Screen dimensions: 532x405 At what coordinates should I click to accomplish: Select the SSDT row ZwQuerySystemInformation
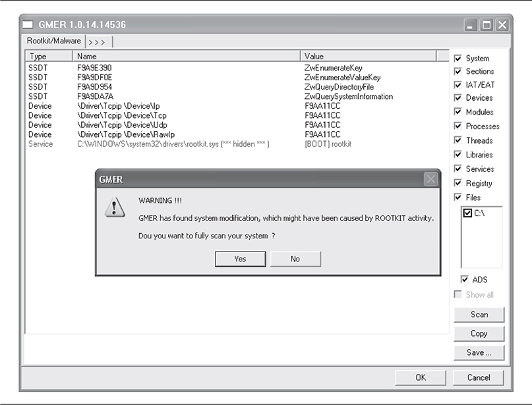point(237,96)
